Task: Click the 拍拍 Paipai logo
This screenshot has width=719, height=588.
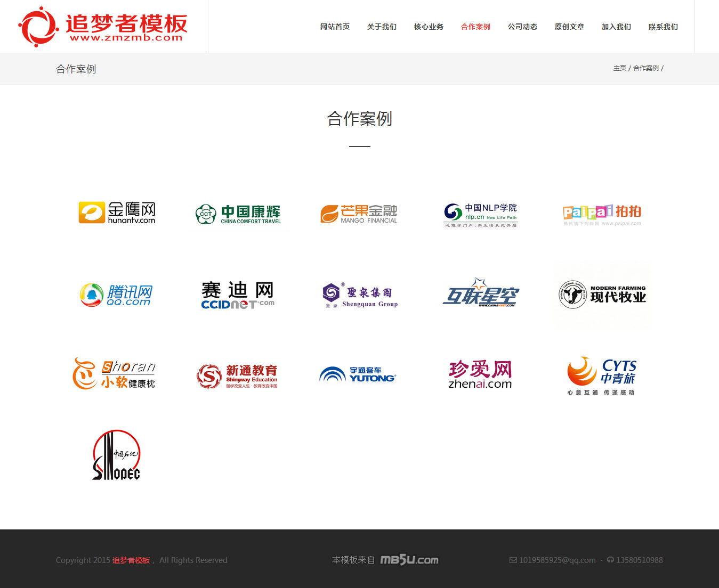Action: (602, 215)
